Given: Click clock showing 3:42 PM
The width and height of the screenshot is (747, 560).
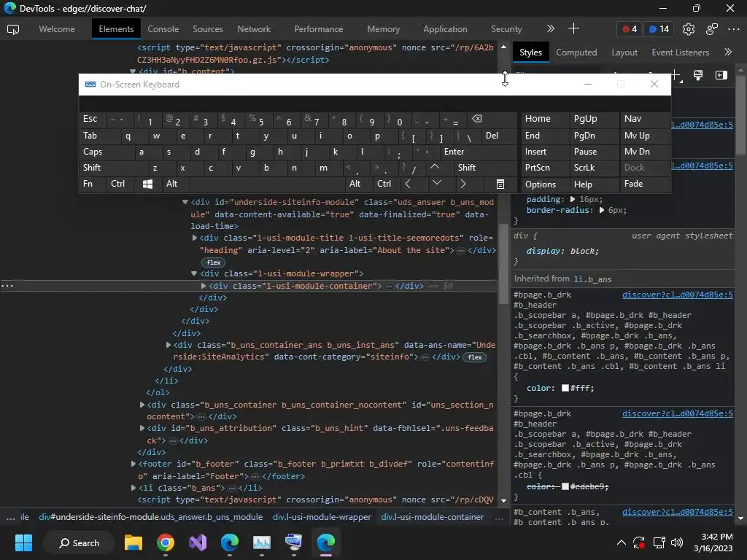Looking at the screenshot, I should (x=716, y=537).
